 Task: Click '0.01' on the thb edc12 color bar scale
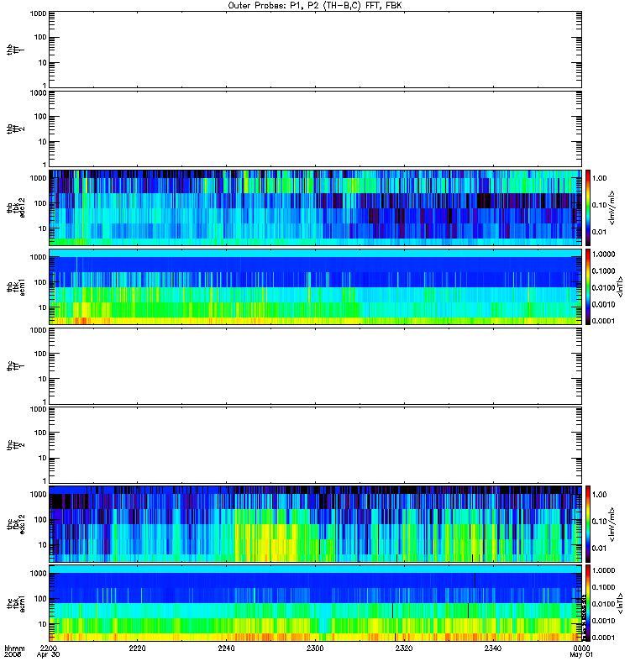click(x=600, y=232)
